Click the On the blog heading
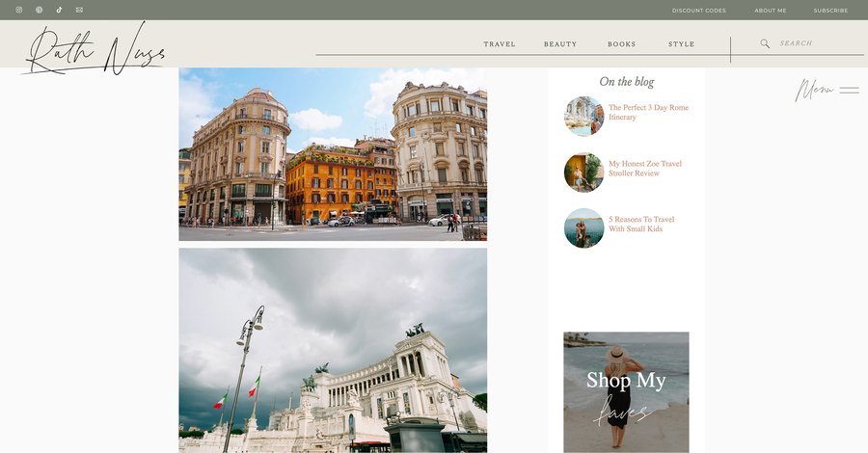 point(627,82)
